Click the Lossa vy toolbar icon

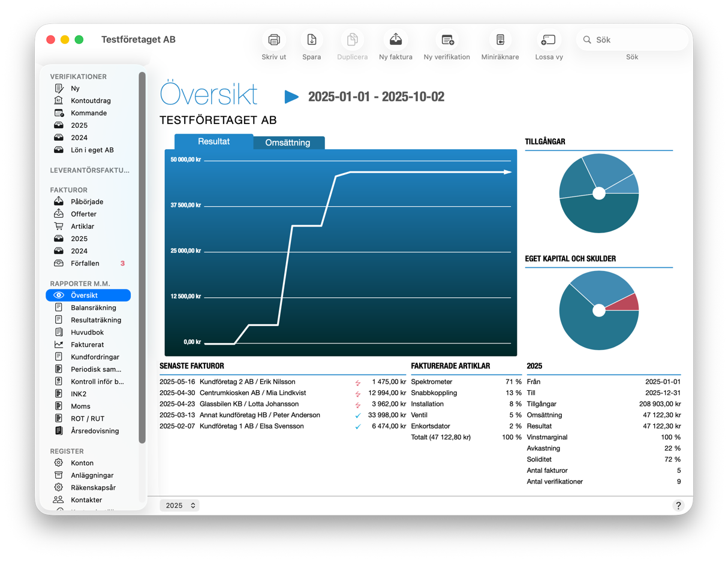pyautogui.click(x=549, y=40)
